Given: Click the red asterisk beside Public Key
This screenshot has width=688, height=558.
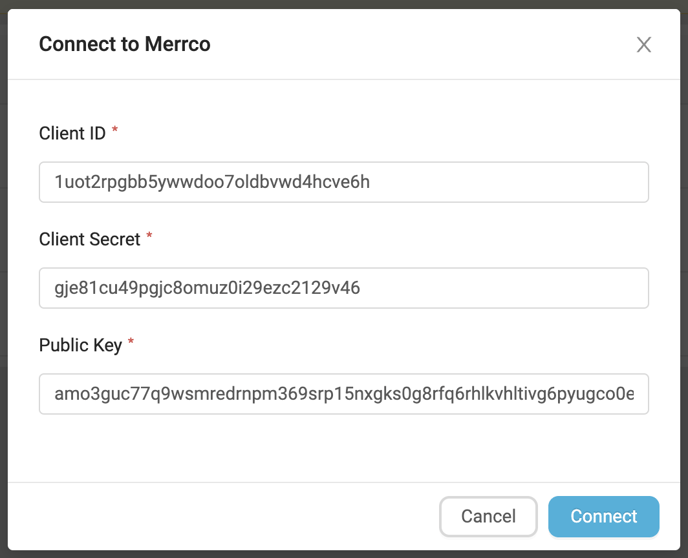Looking at the screenshot, I should (131, 344).
